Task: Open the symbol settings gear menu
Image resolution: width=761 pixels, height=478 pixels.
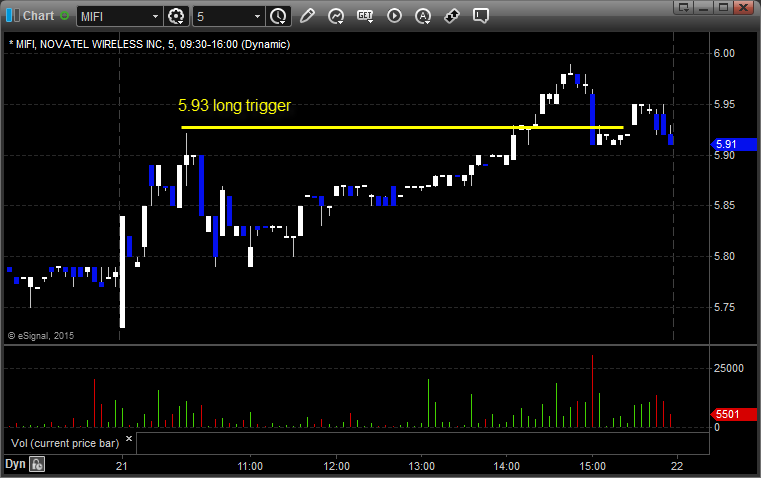Action: click(x=176, y=16)
